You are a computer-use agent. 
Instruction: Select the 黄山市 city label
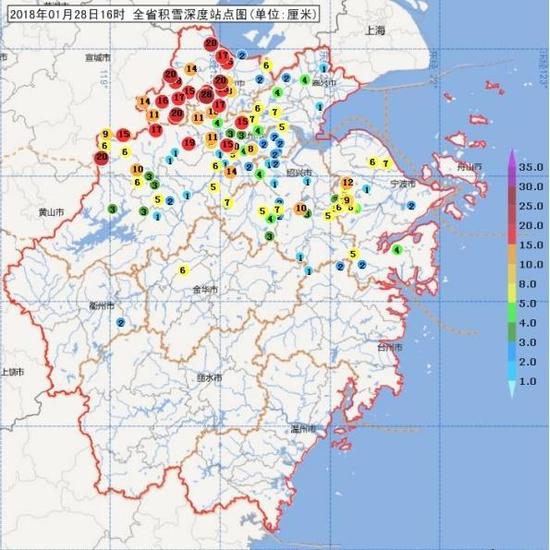point(51,212)
